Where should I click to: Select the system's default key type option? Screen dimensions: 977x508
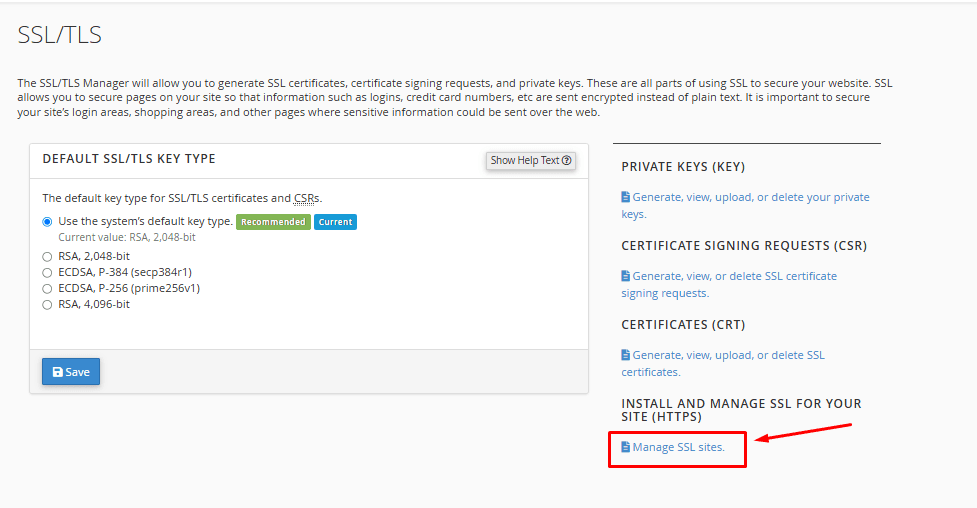click(x=47, y=222)
